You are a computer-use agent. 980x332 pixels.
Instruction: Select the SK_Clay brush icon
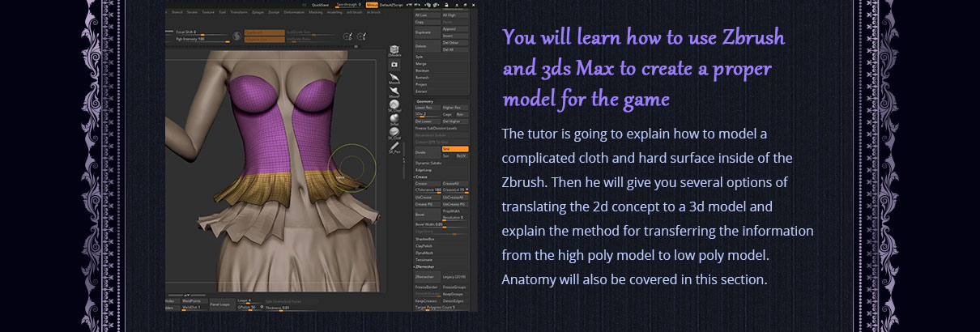pyautogui.click(x=394, y=106)
